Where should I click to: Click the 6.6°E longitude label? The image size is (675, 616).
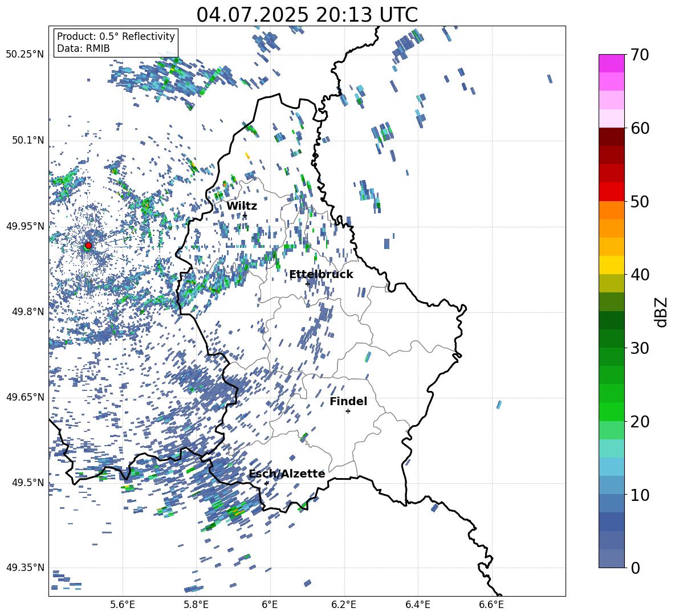pos(491,605)
